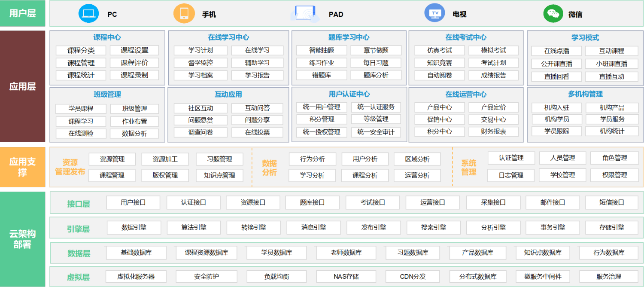
Task: Click 知识点管理 in 资源管理发布
Action: click(x=219, y=175)
